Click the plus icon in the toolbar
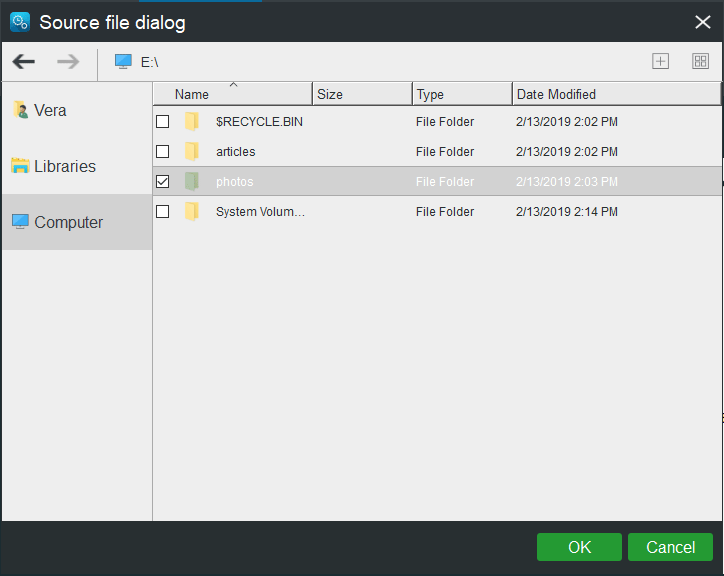 coord(660,61)
